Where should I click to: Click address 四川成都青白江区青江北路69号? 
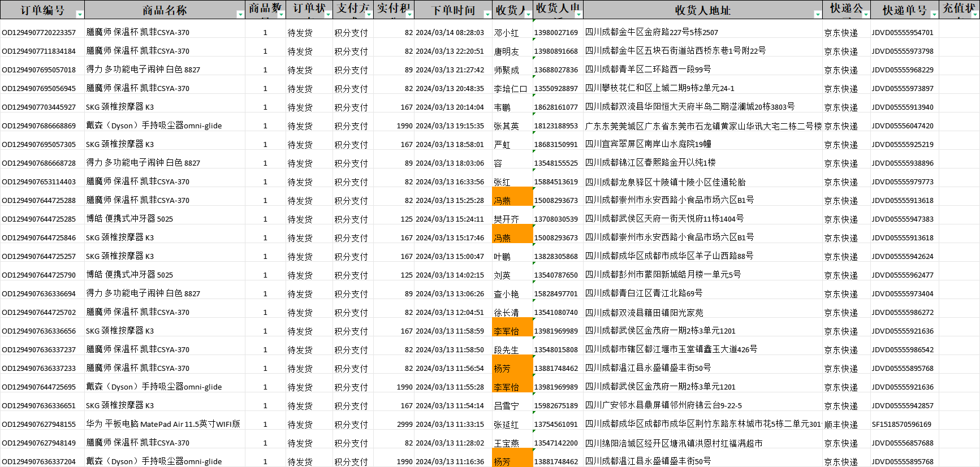644,293
